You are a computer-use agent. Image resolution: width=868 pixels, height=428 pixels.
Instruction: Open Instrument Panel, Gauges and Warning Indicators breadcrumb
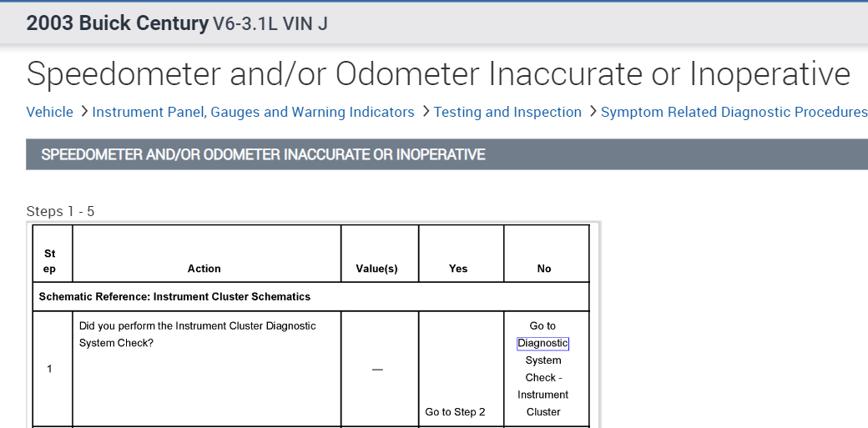point(253,112)
